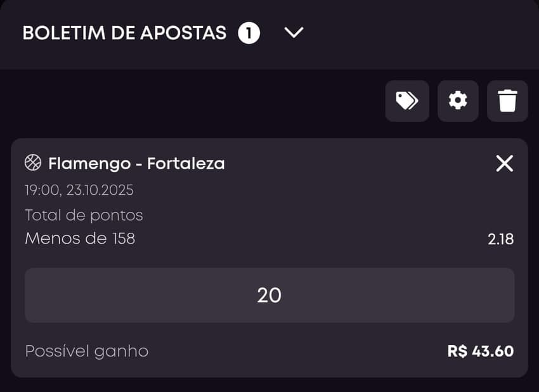Click the Menos de 158 selection

tap(79, 238)
